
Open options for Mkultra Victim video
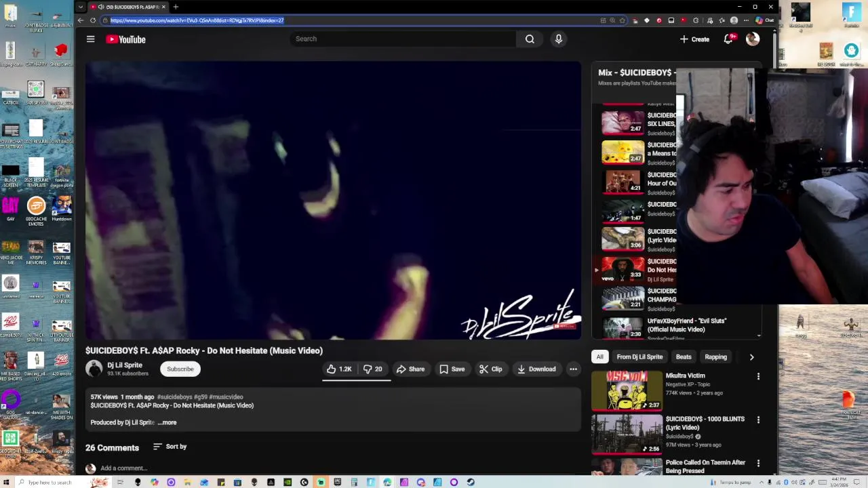click(x=758, y=376)
